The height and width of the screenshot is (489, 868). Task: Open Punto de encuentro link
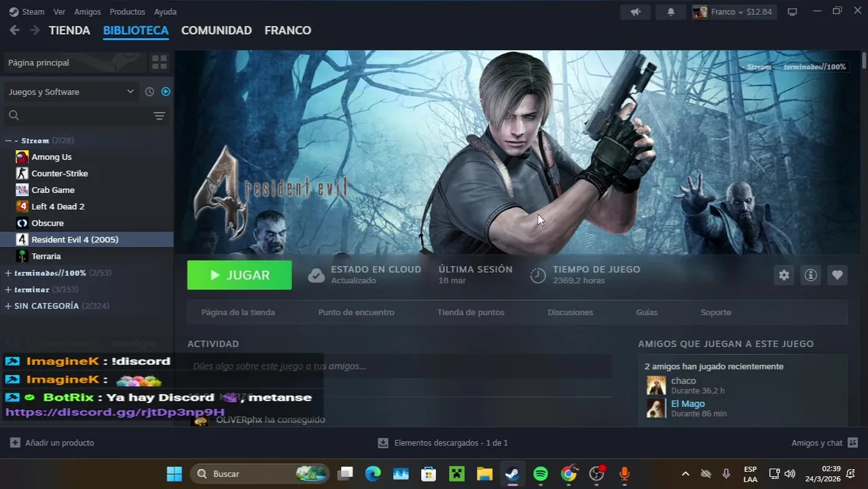pyautogui.click(x=356, y=312)
